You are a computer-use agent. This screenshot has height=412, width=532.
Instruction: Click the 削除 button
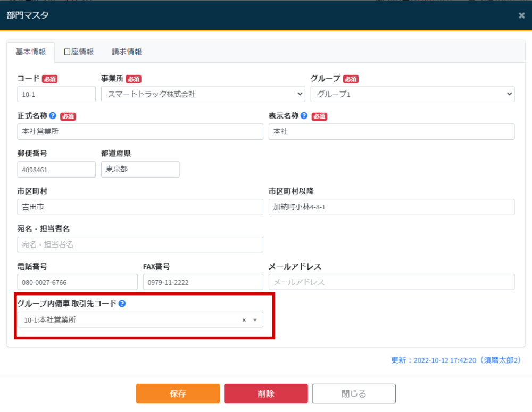pos(265,393)
